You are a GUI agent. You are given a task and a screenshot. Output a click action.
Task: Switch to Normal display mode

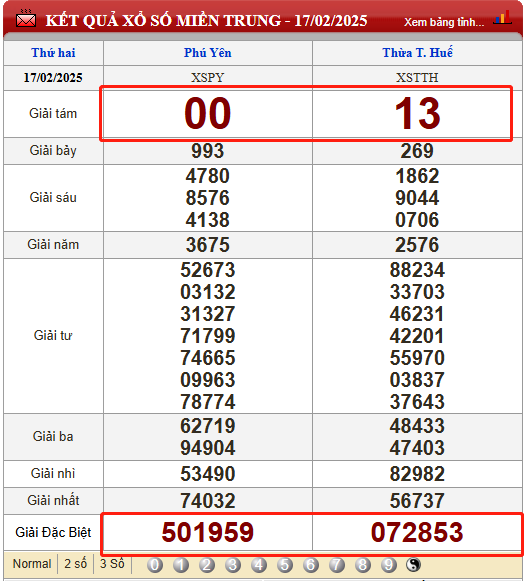coord(32,564)
